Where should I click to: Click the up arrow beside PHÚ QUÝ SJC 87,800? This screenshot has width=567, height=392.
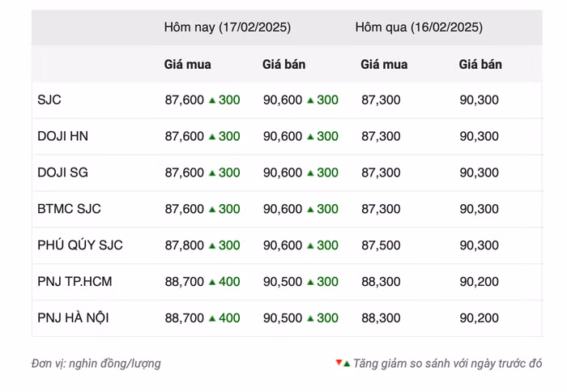pyautogui.click(x=212, y=245)
